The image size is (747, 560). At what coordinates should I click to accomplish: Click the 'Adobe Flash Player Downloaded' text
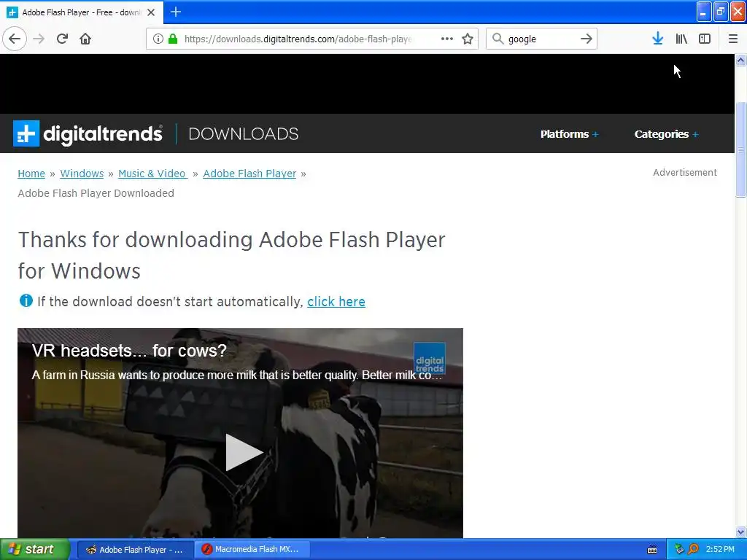pyautogui.click(x=96, y=193)
